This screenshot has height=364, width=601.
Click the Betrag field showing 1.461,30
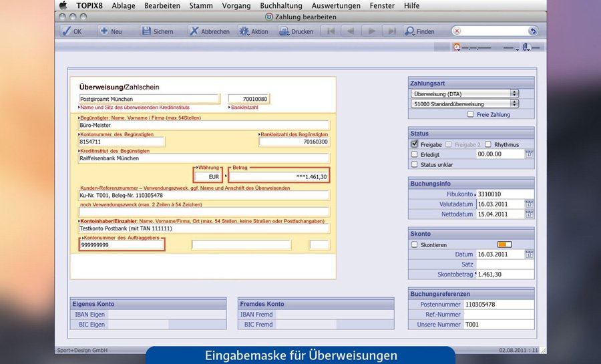point(278,176)
